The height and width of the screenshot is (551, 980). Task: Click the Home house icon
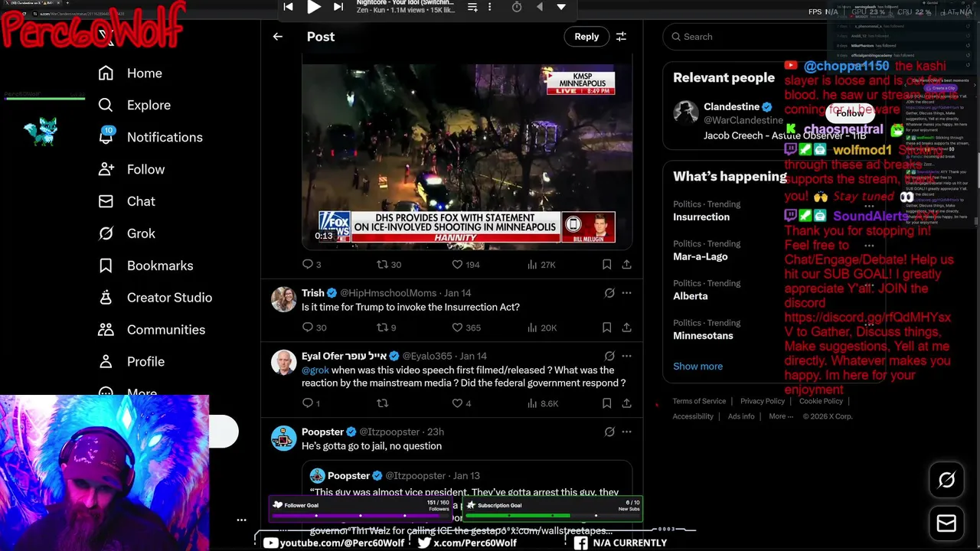(x=106, y=73)
